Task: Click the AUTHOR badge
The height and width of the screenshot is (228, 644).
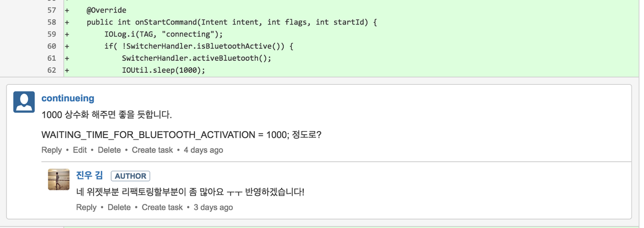Action: 131,176
